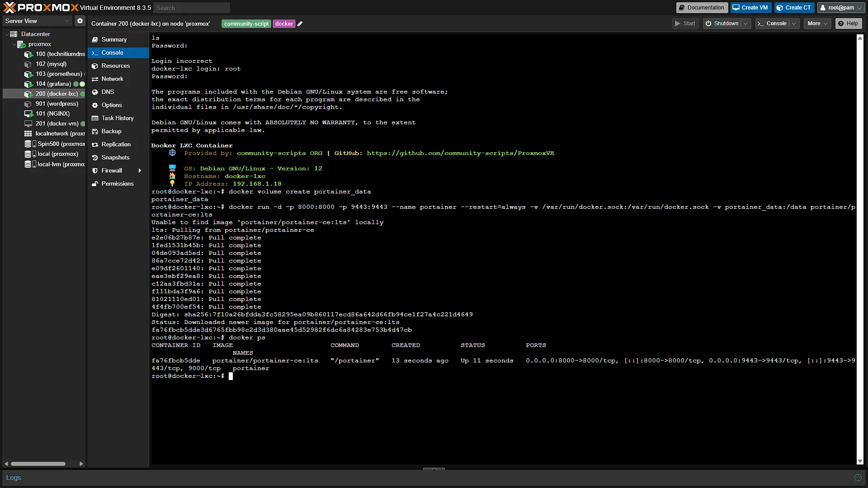Screen dimensions: 868x488
Task: Open root@pam user menu
Action: [x=841, y=8]
